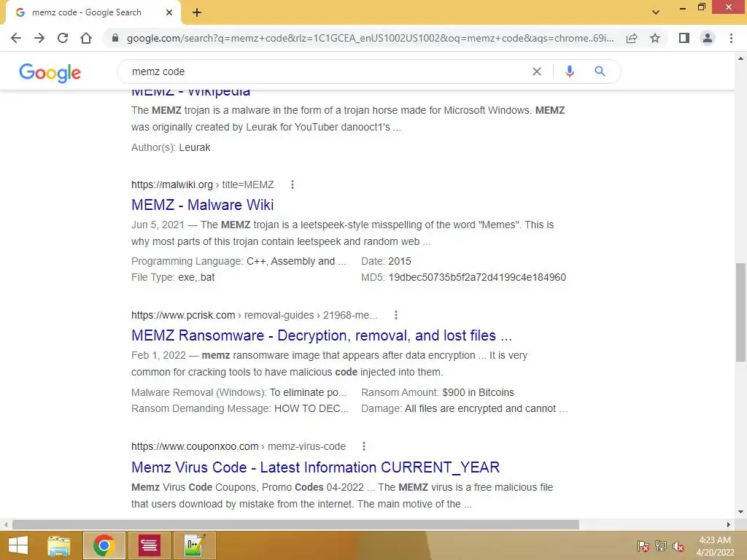Viewport: 747px width, 560px height.
Task: Click the vertical scrollbar thumb
Action: tap(740, 312)
